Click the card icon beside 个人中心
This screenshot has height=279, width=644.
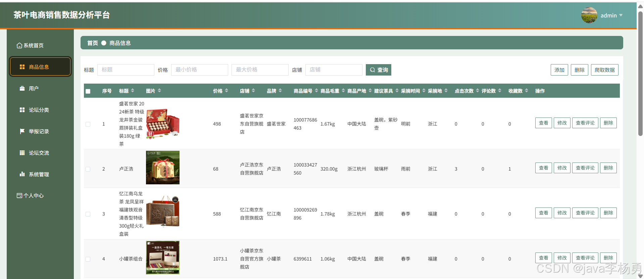[19, 195]
